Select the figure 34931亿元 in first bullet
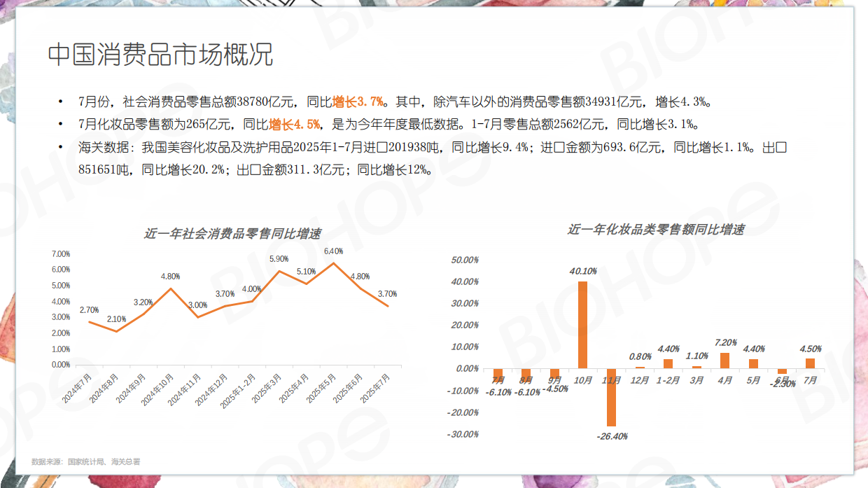This screenshot has height=488, width=868. click(x=614, y=102)
